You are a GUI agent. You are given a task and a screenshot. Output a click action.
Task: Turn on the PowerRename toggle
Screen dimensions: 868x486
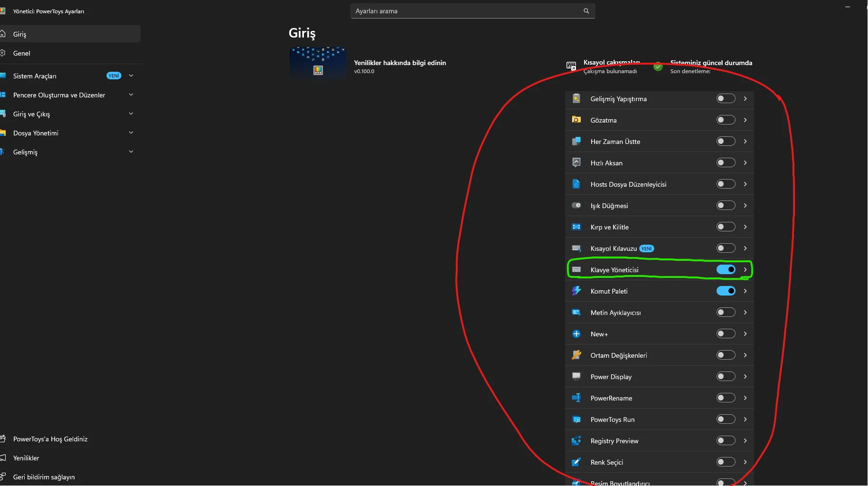[x=726, y=398]
